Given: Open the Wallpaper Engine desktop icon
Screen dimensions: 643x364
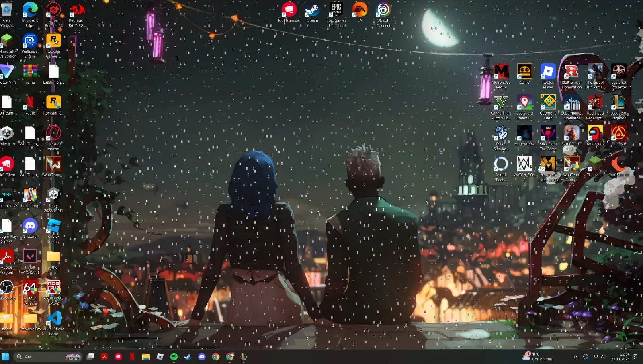Looking at the screenshot, I should [30, 45].
